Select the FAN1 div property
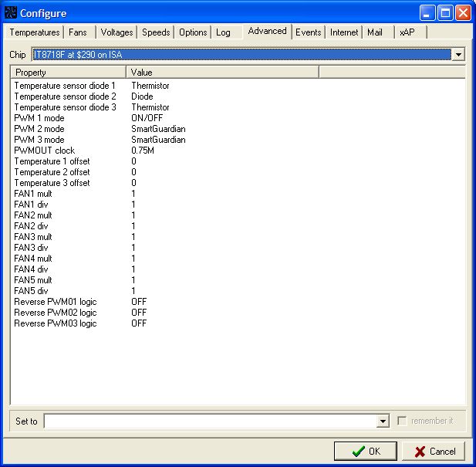The width and height of the screenshot is (476, 467). (x=31, y=205)
